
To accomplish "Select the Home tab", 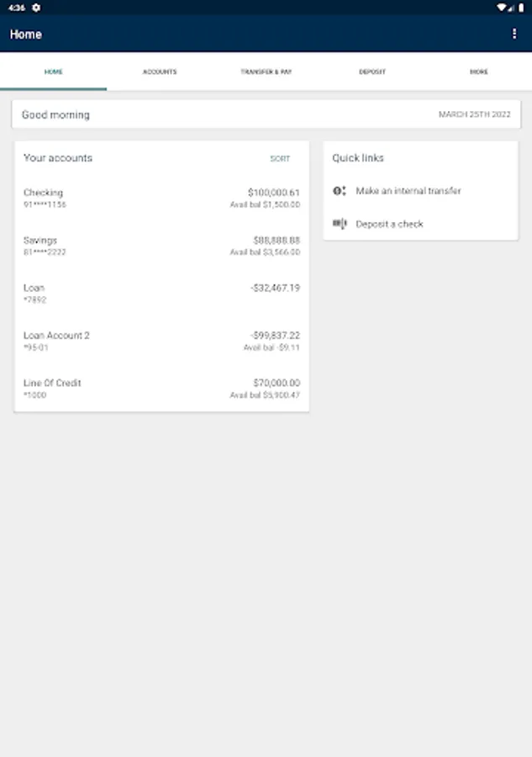I will click(x=53, y=72).
